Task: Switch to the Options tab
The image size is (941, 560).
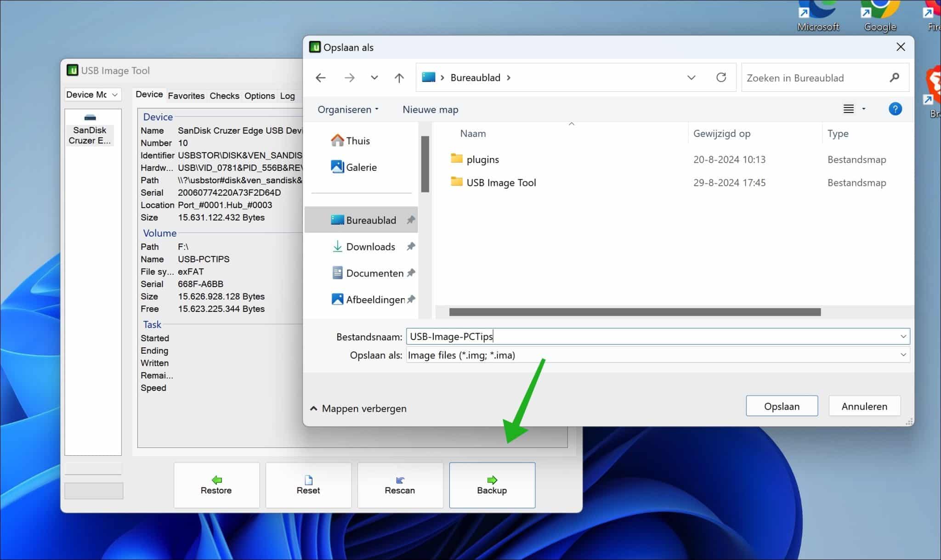Action: 260,96
